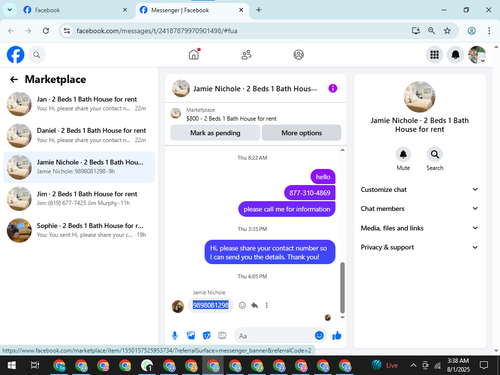Open Jan's conversation in Marketplace list
This screenshot has height=375, width=500.
tap(79, 104)
